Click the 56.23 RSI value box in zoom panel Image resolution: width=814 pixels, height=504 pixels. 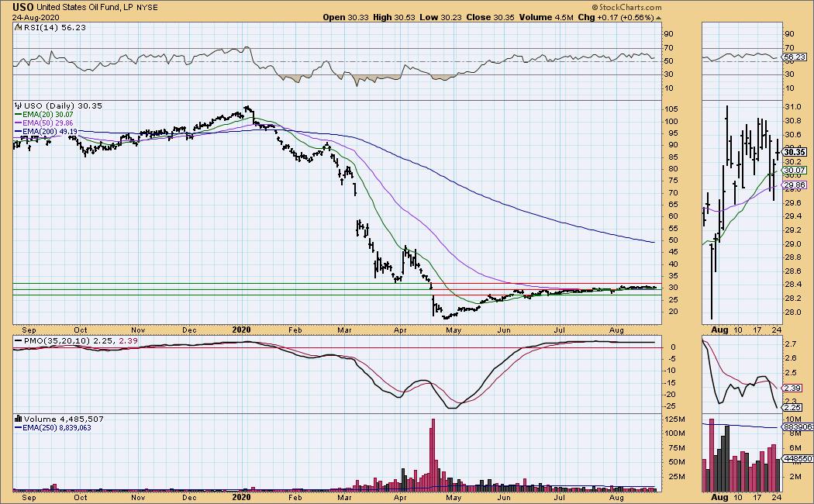click(795, 57)
